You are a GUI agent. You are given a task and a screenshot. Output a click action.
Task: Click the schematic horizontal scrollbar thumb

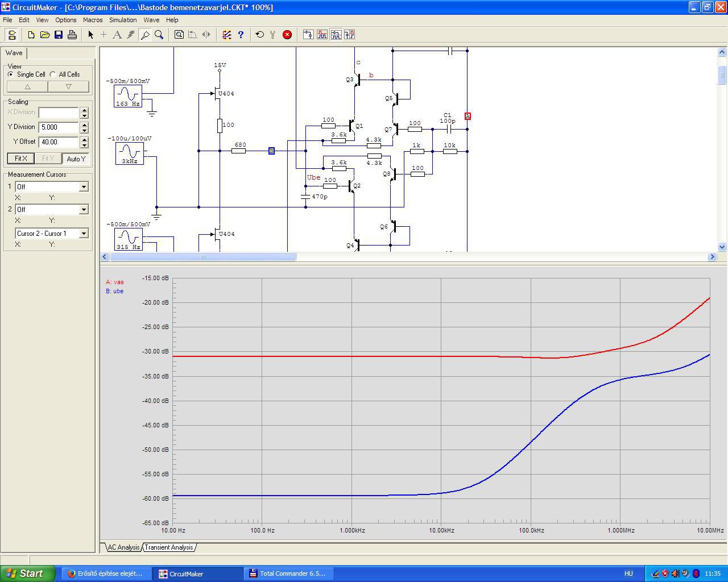[x=203, y=257]
